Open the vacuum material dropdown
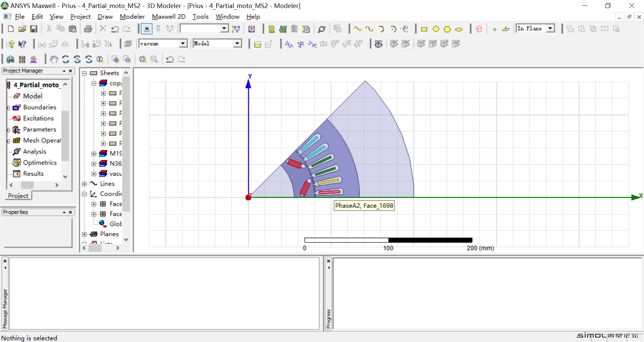 coord(183,43)
